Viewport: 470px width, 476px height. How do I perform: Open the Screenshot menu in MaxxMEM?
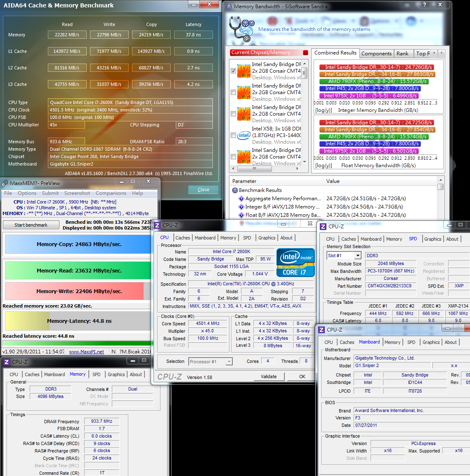tap(77, 193)
